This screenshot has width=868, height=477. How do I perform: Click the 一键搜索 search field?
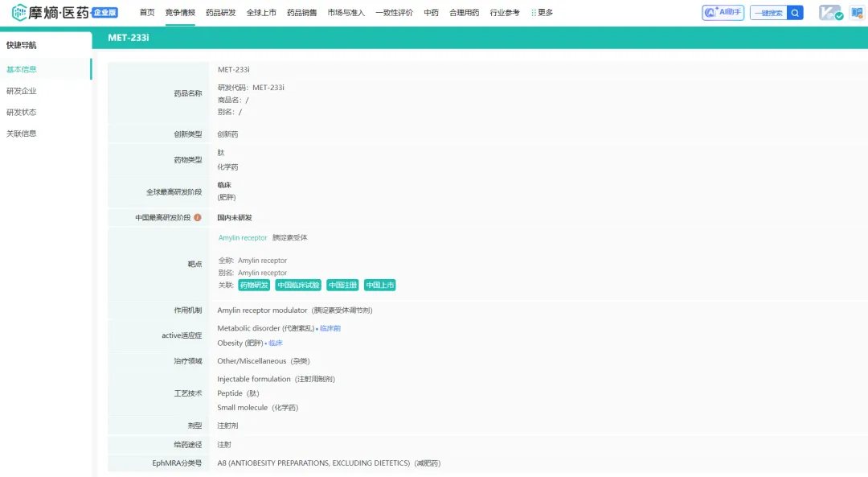[768, 13]
